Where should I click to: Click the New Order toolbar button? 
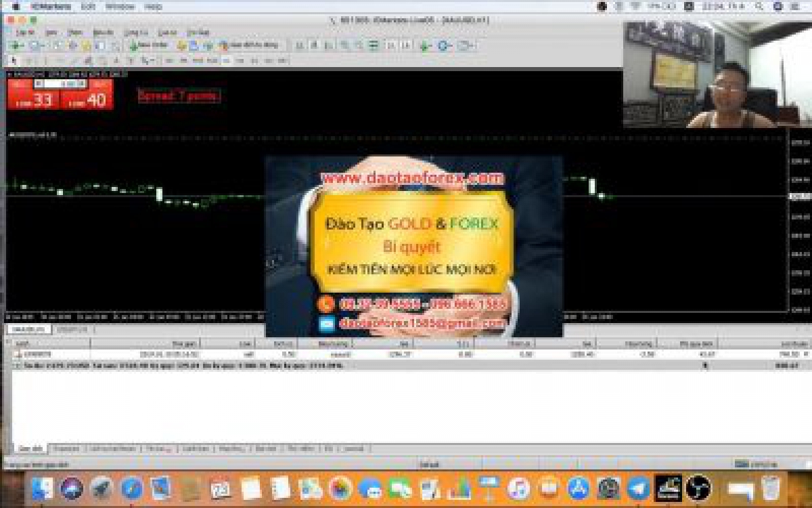coord(148,45)
